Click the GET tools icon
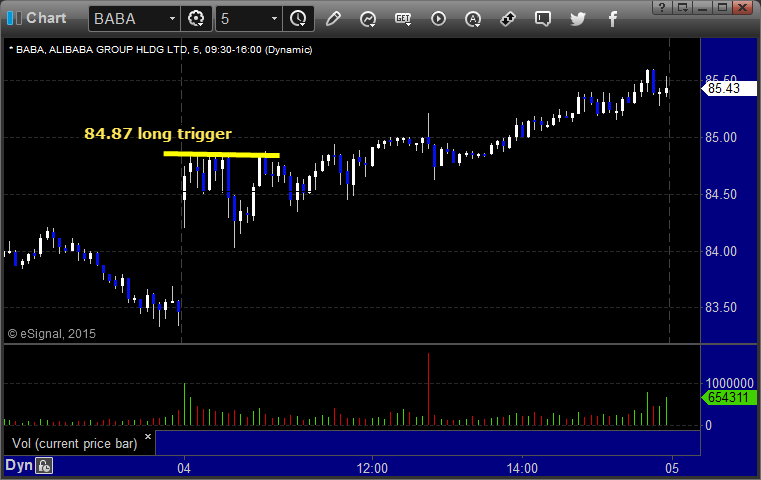Screen dimensions: 761x480 (403, 19)
